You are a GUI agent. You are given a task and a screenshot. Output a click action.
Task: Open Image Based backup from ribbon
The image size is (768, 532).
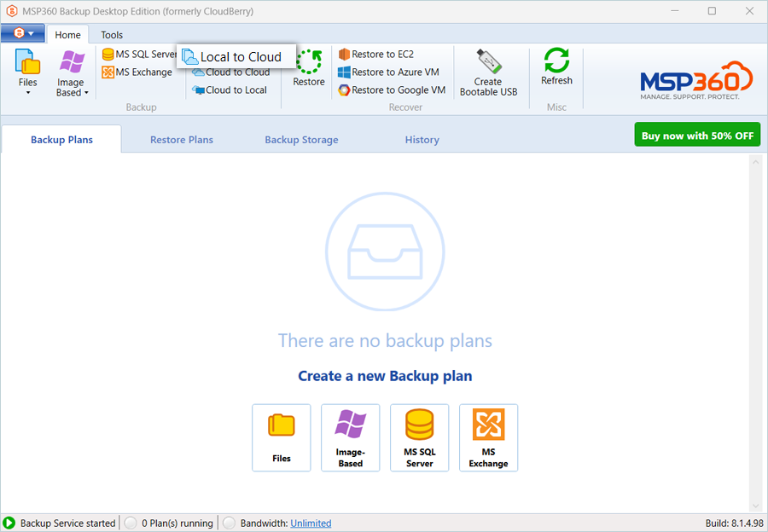pyautogui.click(x=72, y=72)
